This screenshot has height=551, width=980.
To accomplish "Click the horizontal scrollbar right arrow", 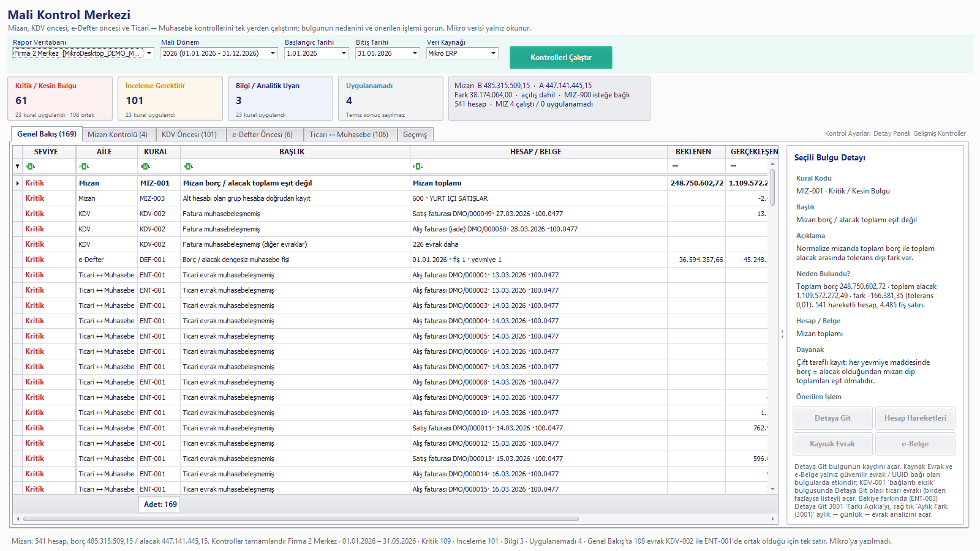I will [x=773, y=519].
